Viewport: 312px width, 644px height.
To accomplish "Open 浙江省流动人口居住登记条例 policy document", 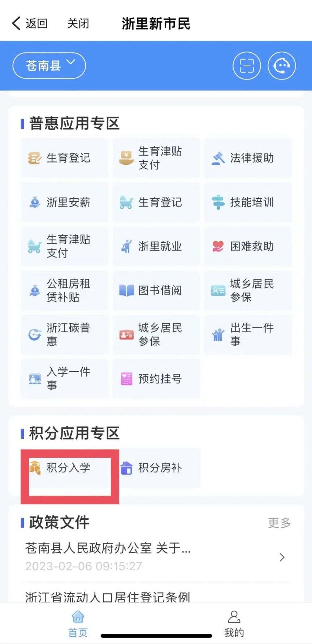I will click(x=108, y=597).
